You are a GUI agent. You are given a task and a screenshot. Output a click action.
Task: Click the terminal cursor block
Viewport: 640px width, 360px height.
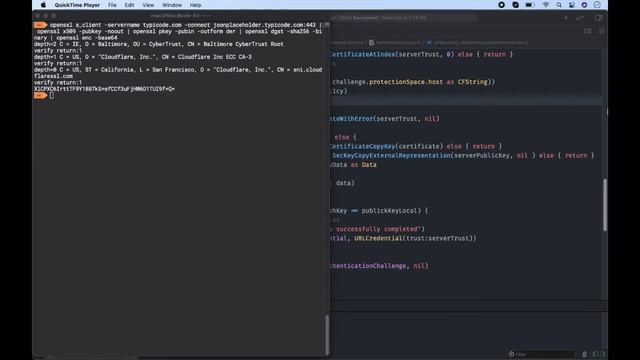(51, 96)
